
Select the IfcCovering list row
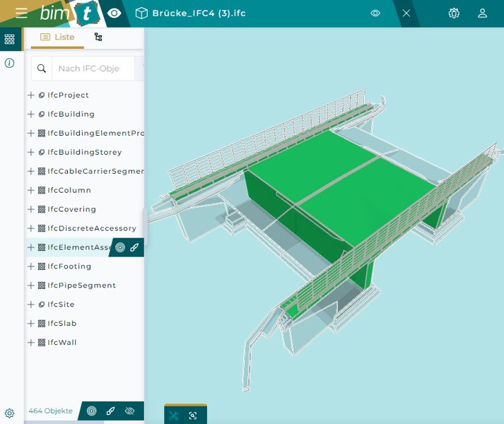point(85,209)
